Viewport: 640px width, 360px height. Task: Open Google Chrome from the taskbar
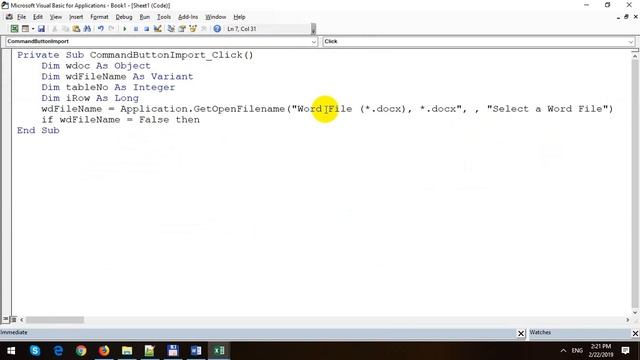[81, 351]
